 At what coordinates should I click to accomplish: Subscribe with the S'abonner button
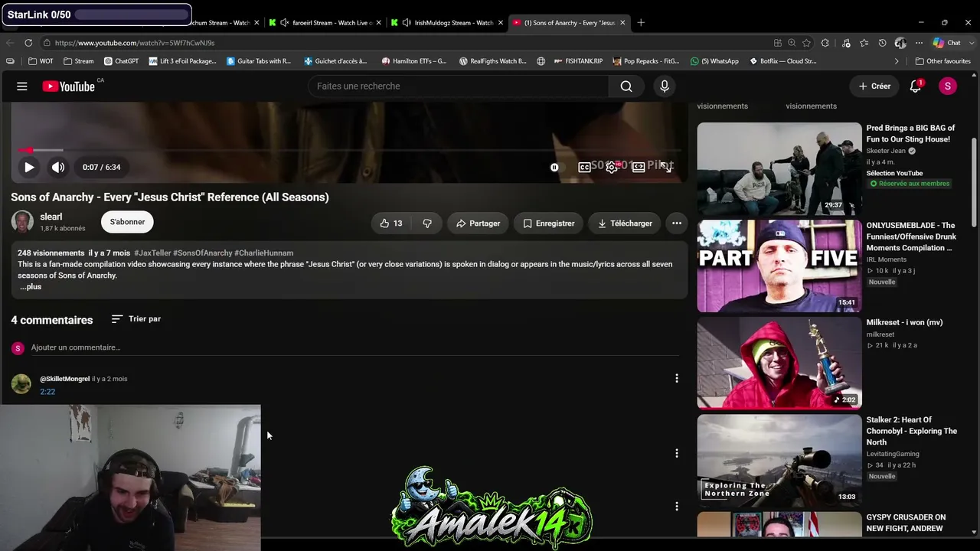127,222
